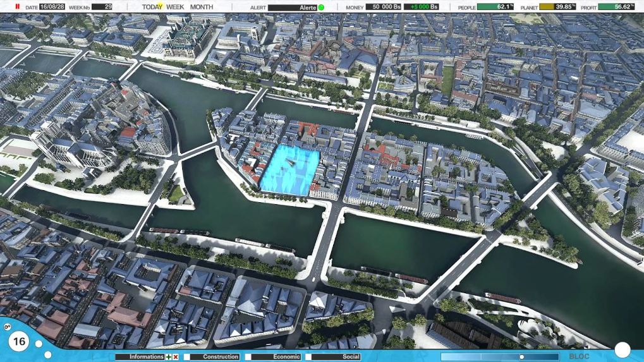The image size is (644, 362).
Task: Select the TODAY time view
Action: pyautogui.click(x=152, y=7)
